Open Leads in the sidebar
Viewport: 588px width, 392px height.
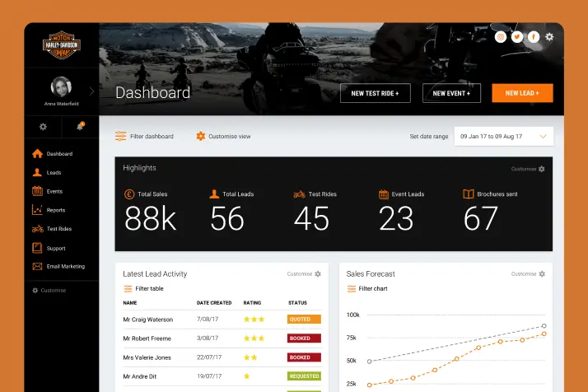54,173
